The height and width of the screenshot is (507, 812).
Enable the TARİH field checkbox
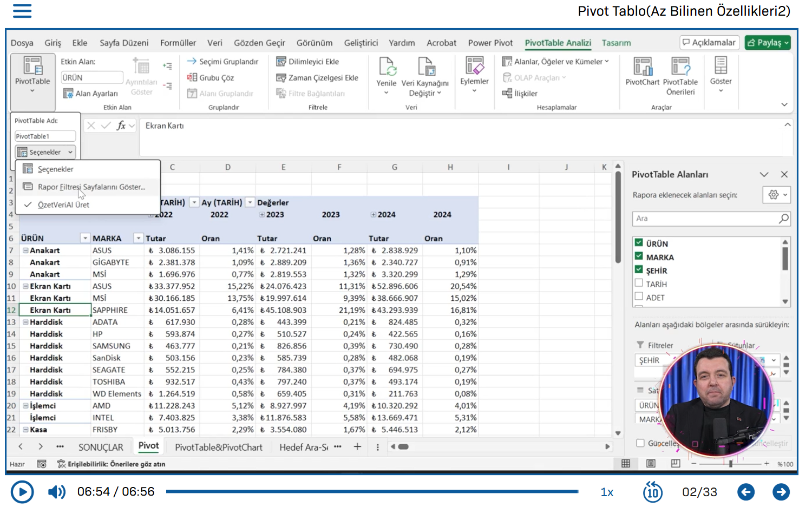click(x=639, y=283)
